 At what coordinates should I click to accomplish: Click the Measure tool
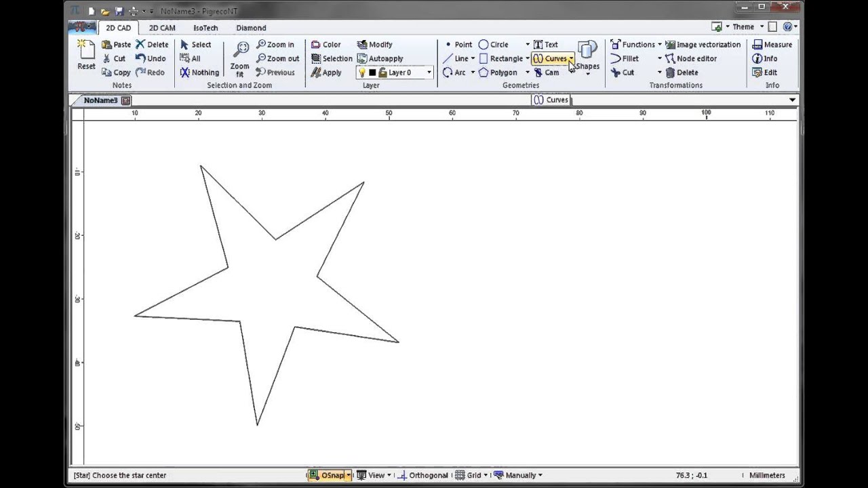coord(772,45)
